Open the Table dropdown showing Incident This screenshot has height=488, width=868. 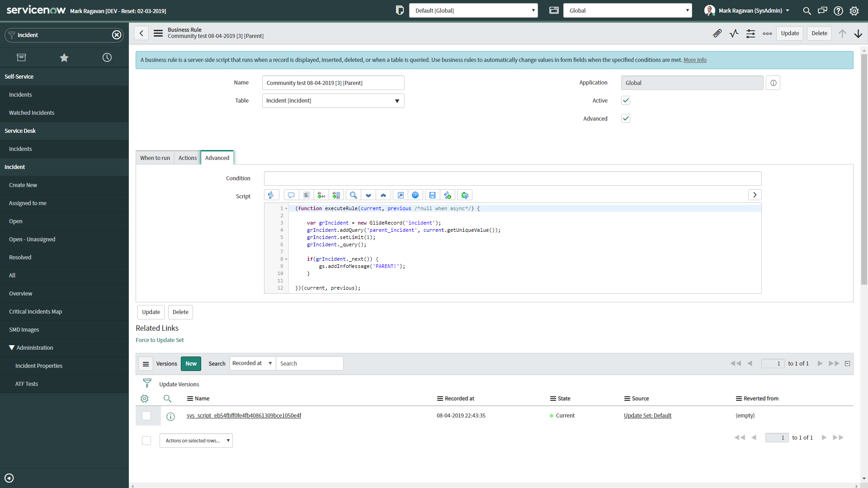tap(333, 101)
